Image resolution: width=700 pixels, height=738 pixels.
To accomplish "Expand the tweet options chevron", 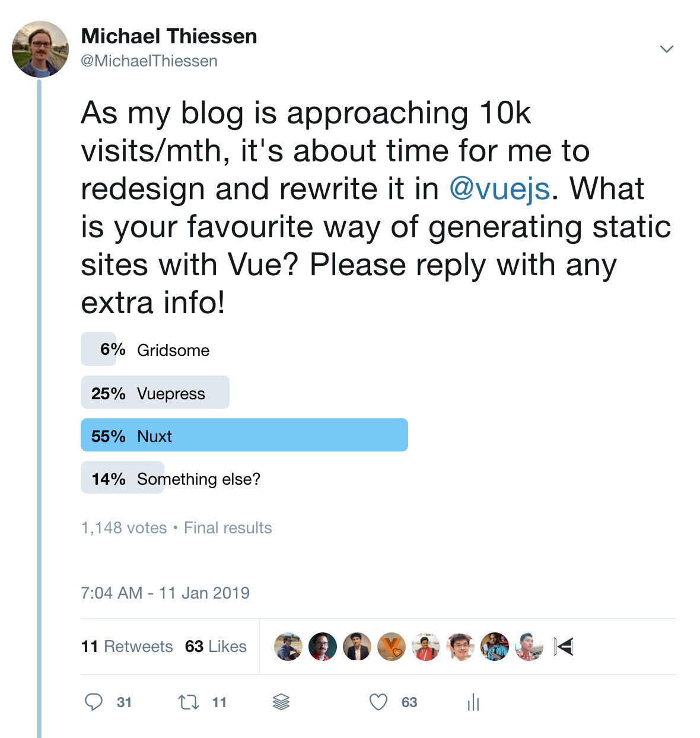I will (x=667, y=49).
